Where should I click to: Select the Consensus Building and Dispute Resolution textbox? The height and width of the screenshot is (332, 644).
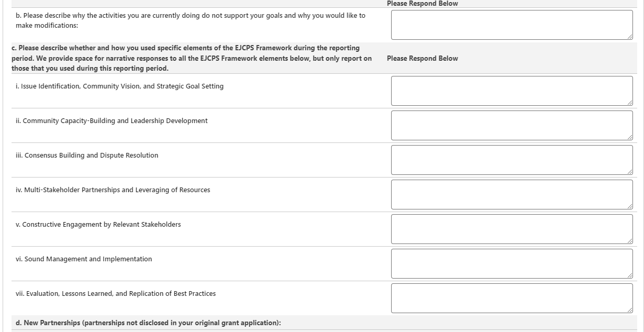click(511, 160)
